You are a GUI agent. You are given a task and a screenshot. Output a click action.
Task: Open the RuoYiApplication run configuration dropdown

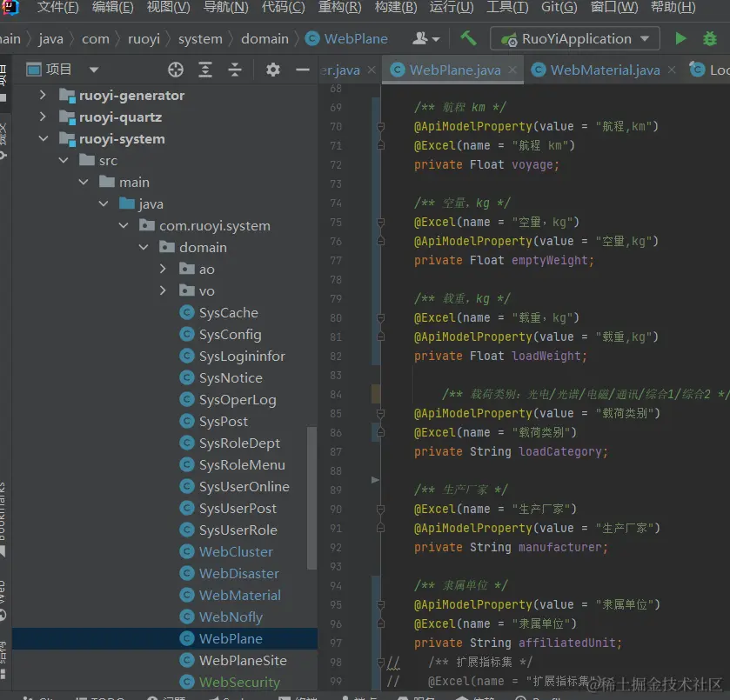click(x=575, y=38)
